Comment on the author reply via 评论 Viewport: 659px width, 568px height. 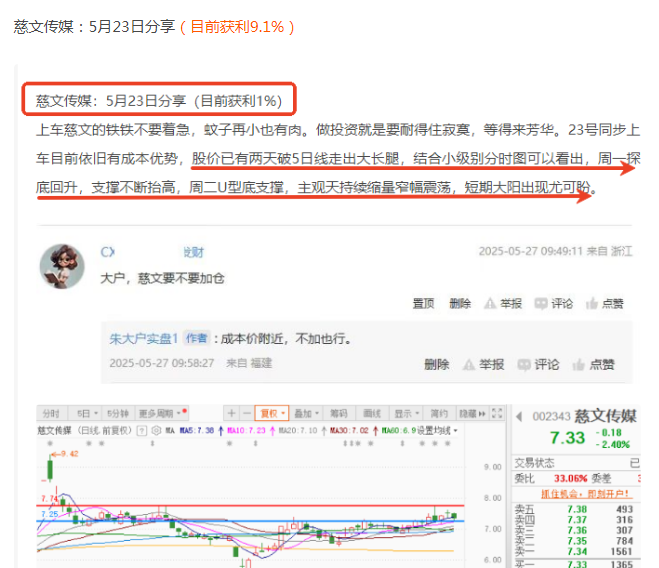(x=538, y=365)
